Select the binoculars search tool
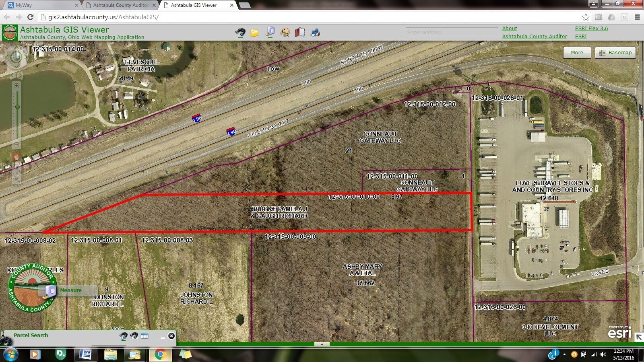This screenshot has height=362, width=644. pyautogui.click(x=240, y=33)
